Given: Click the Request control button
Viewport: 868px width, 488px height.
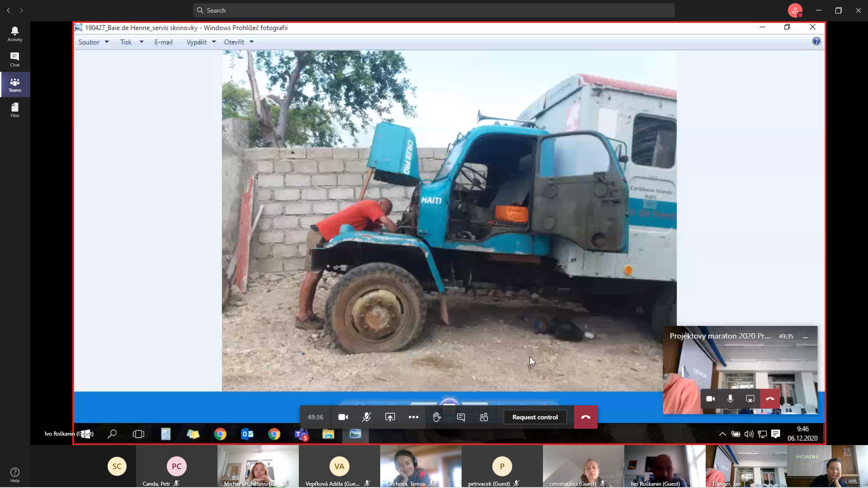Looking at the screenshot, I should (x=535, y=417).
